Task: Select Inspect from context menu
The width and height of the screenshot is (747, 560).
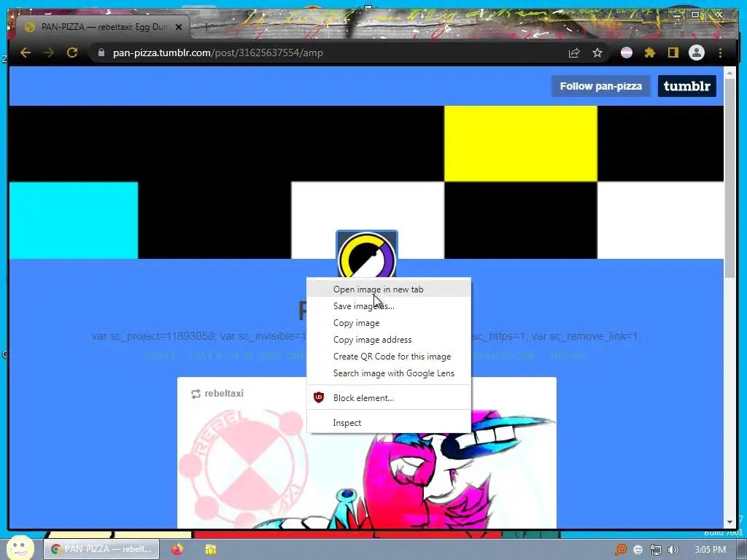Action: click(x=389, y=422)
